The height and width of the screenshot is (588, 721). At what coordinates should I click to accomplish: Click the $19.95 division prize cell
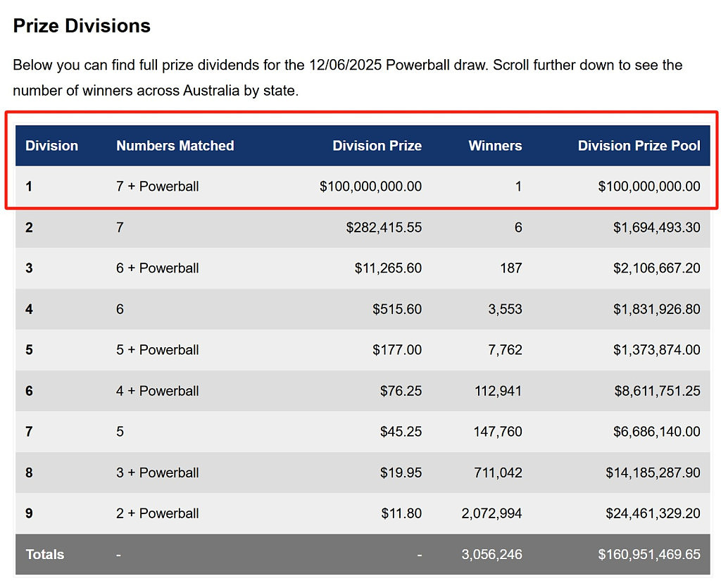point(401,473)
